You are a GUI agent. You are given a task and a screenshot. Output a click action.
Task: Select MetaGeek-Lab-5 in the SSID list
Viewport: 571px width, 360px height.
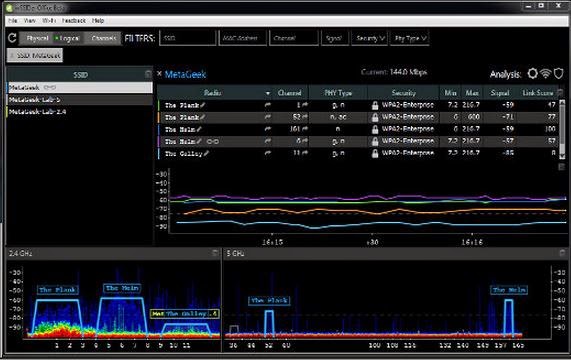pyautogui.click(x=80, y=99)
